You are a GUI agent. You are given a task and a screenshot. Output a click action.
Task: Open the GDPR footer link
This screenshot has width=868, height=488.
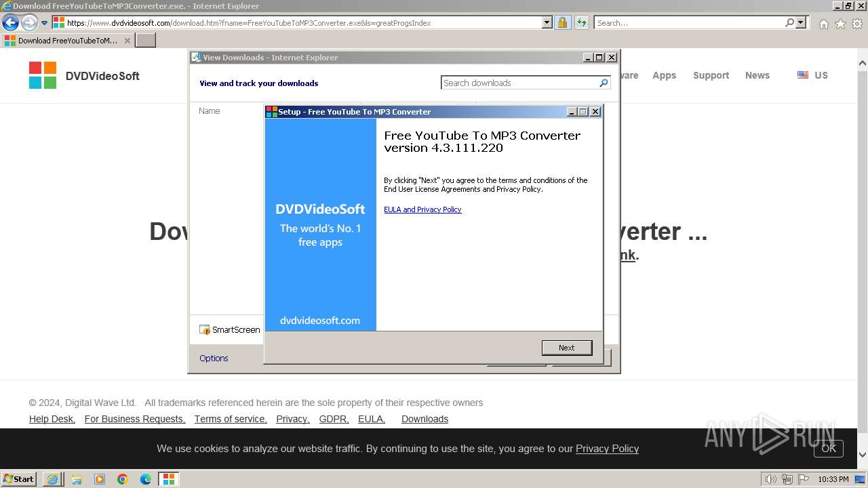[334, 419]
